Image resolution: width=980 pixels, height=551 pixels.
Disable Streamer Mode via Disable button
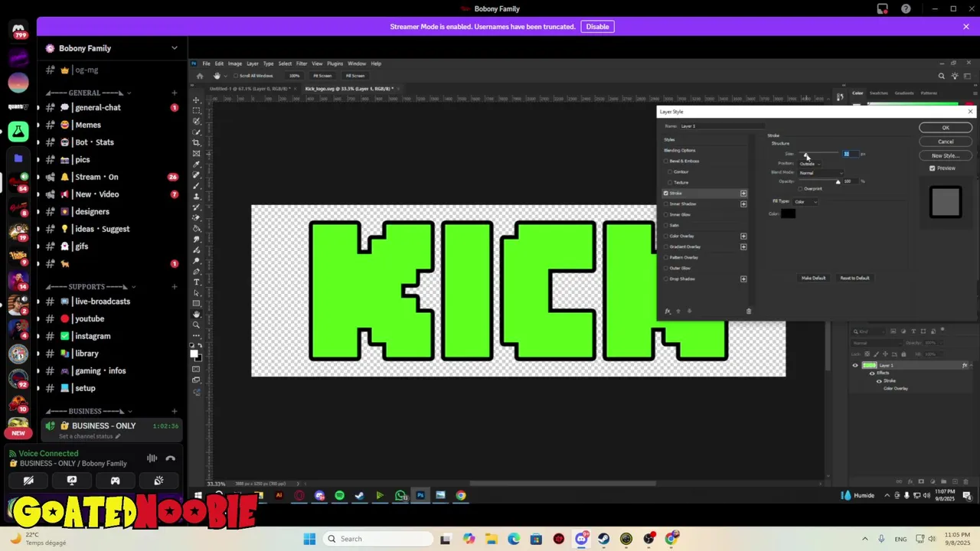(597, 27)
